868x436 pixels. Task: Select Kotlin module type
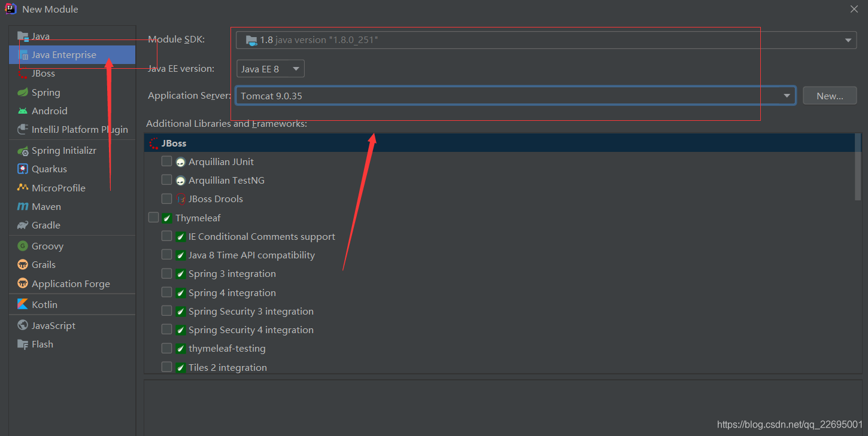pos(72,304)
